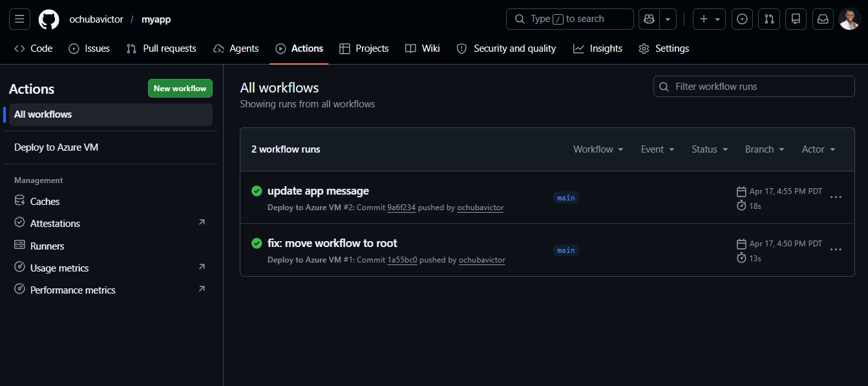Open the fix: move workflow to root run
This screenshot has width=868, height=386.
332,243
